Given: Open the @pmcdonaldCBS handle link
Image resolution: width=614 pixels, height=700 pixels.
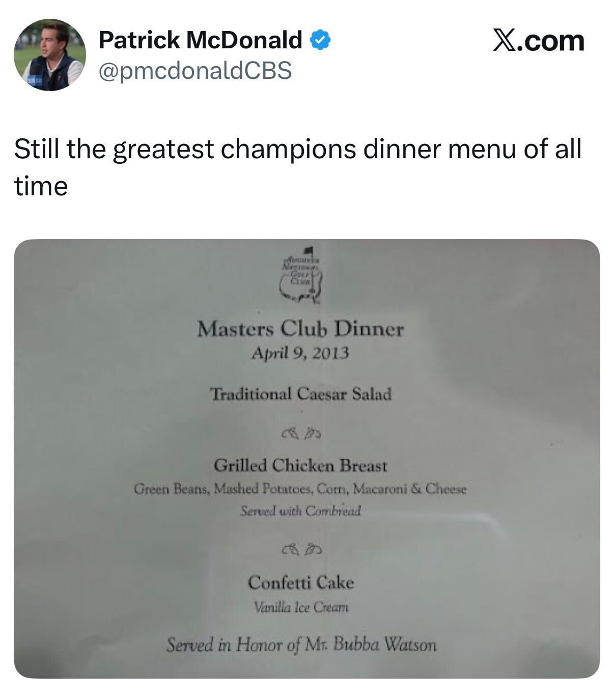Looking at the screenshot, I should coord(195,70).
